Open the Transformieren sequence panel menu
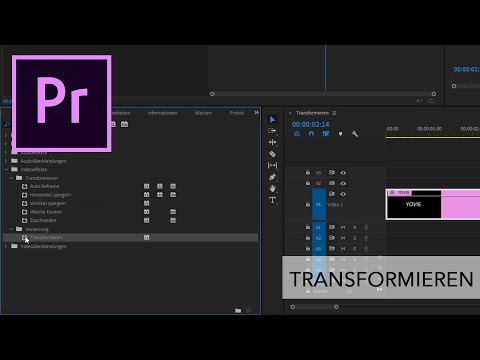Viewport: 480px width, 360px height. (x=334, y=113)
